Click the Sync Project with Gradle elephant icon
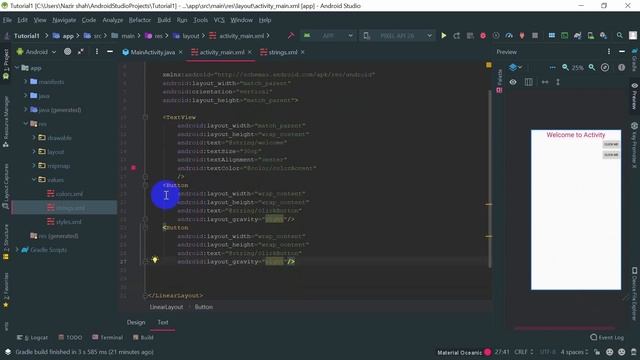This screenshot has width=640, height=360. pos(577,36)
